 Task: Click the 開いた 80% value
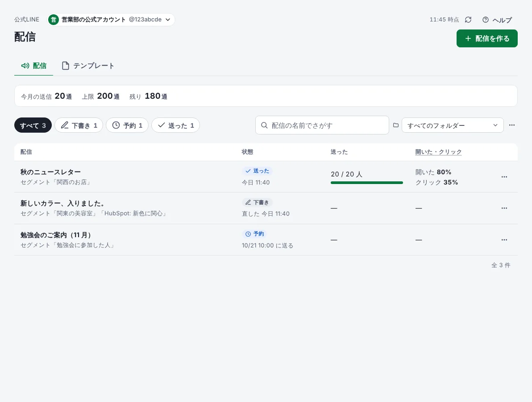[433, 172]
